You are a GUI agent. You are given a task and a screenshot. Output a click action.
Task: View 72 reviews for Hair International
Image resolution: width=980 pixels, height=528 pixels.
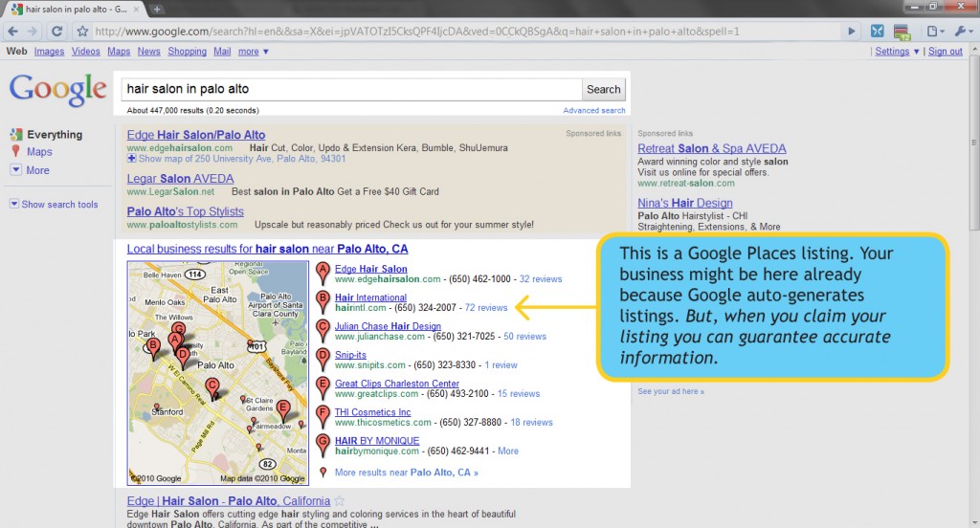(x=485, y=307)
